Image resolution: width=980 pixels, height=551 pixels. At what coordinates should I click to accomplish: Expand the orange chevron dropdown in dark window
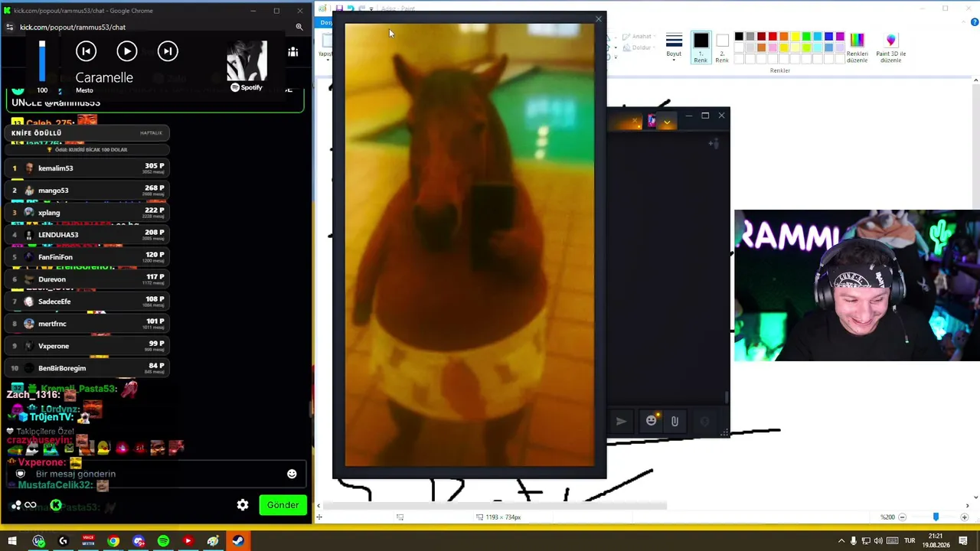(667, 121)
